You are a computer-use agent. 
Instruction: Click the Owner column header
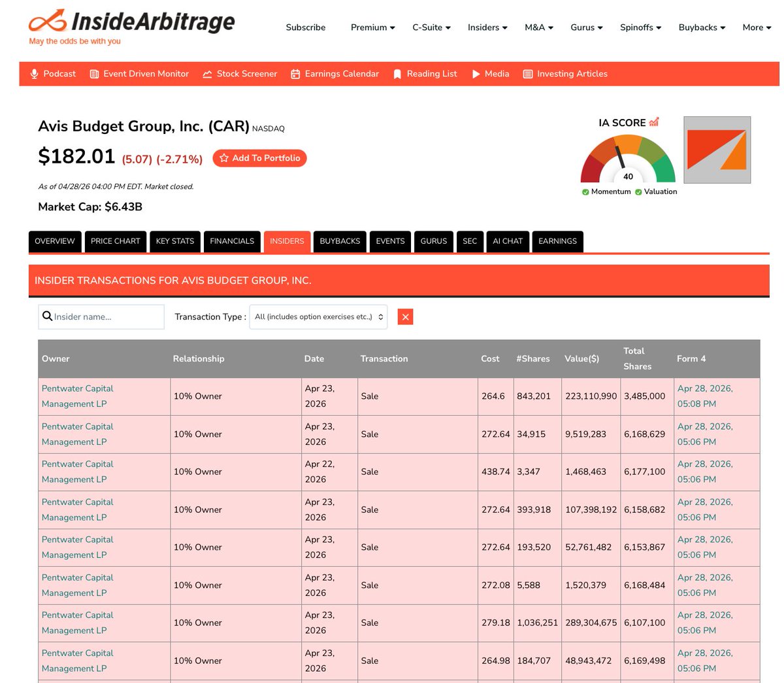tap(56, 359)
